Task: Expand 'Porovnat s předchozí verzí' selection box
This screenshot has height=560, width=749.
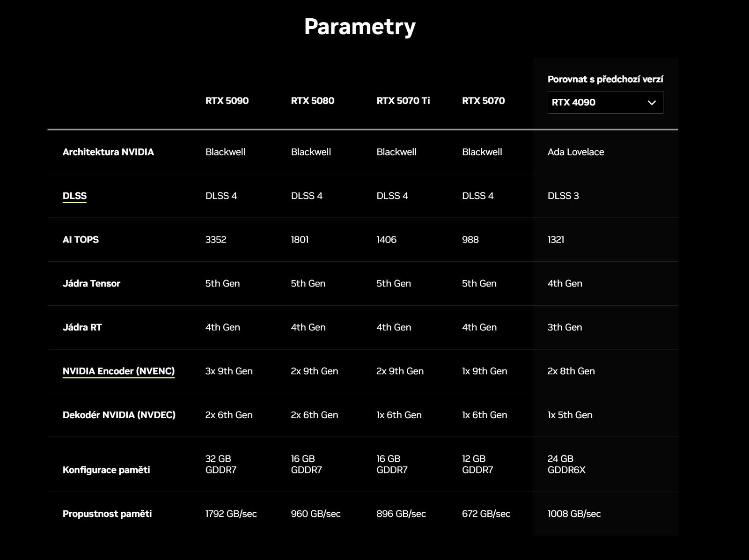Action: [x=605, y=102]
